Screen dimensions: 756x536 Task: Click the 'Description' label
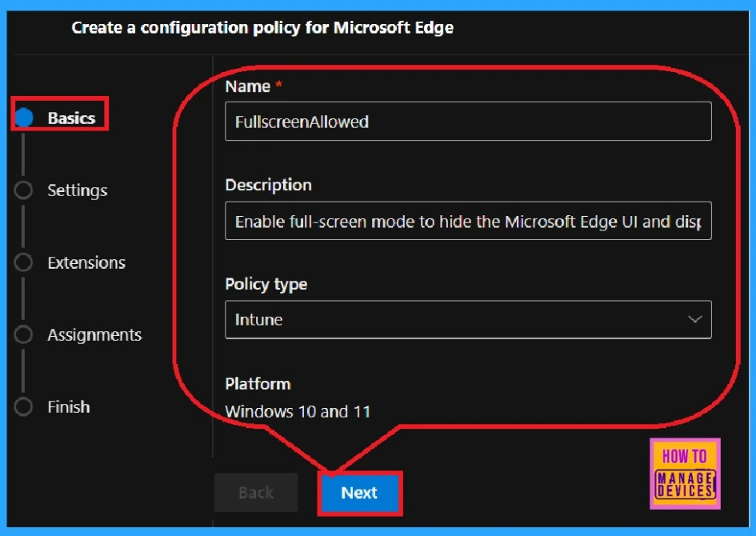pyautogui.click(x=268, y=185)
